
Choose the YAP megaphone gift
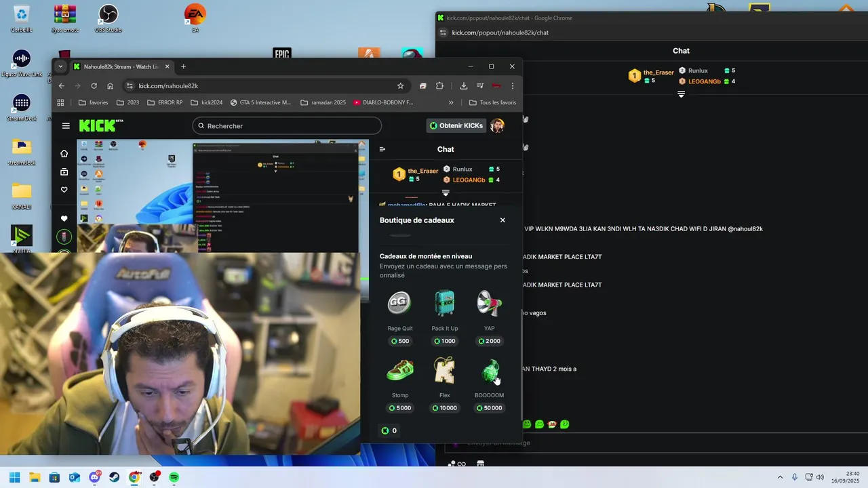coord(489,317)
